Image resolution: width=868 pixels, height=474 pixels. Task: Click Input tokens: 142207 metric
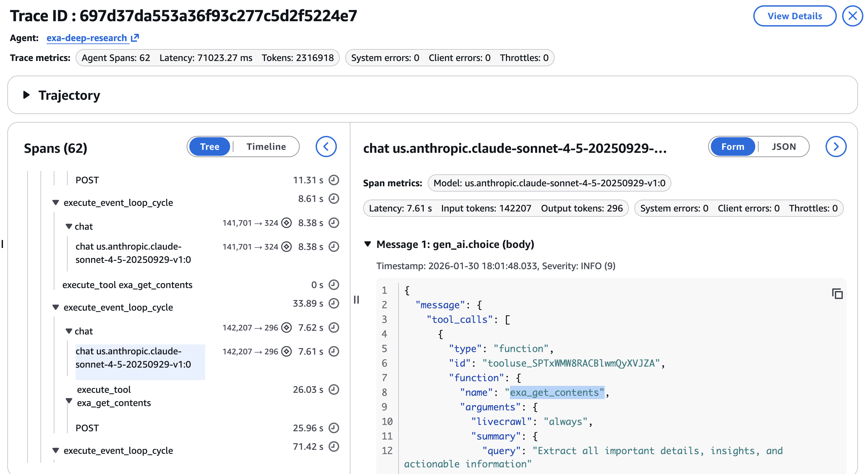tap(486, 208)
